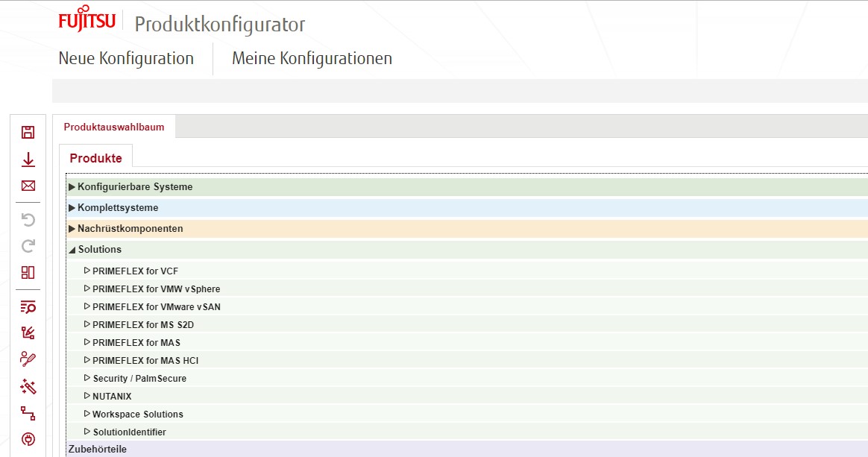Expand Konfigurierbare Systeme arrow
Viewport: 868px width, 457px height.
coord(72,187)
